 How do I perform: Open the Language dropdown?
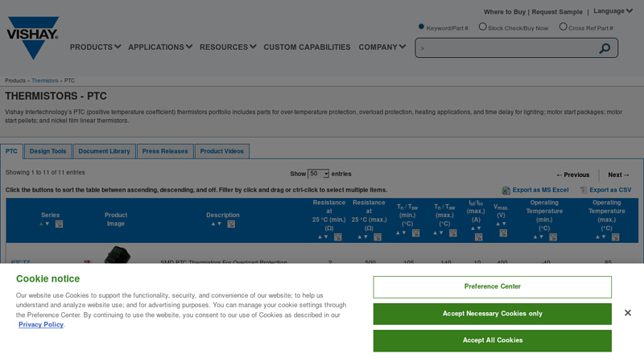pyautogui.click(x=613, y=11)
